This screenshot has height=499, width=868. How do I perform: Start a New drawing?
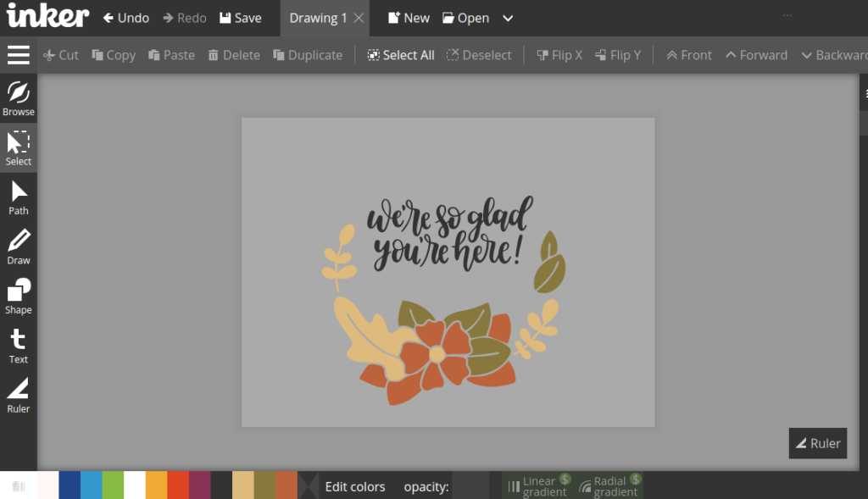click(x=409, y=17)
